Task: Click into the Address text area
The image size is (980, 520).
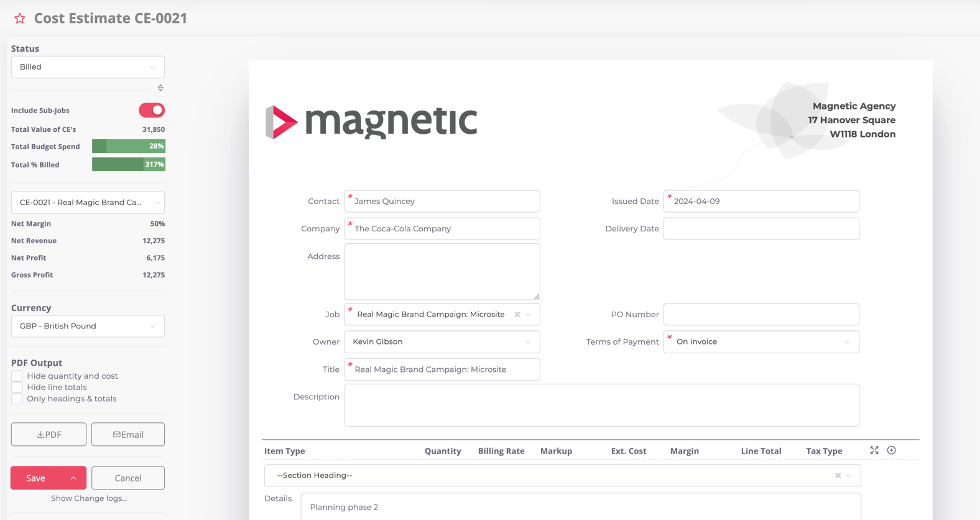Action: point(442,272)
